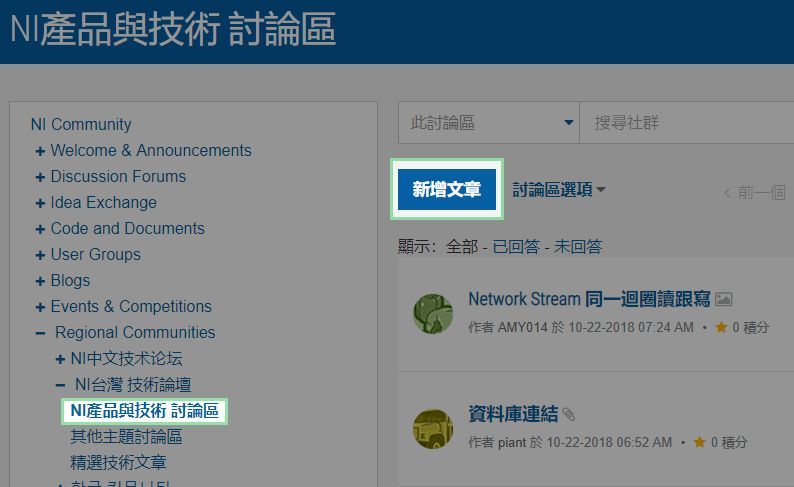Click the 搜尋社群 search field

(x=687, y=123)
